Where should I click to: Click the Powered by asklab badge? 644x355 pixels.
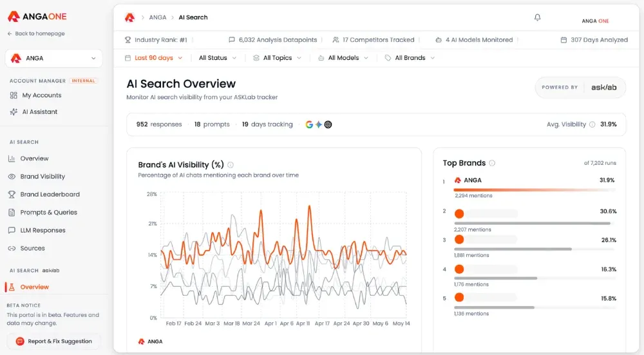(x=580, y=88)
